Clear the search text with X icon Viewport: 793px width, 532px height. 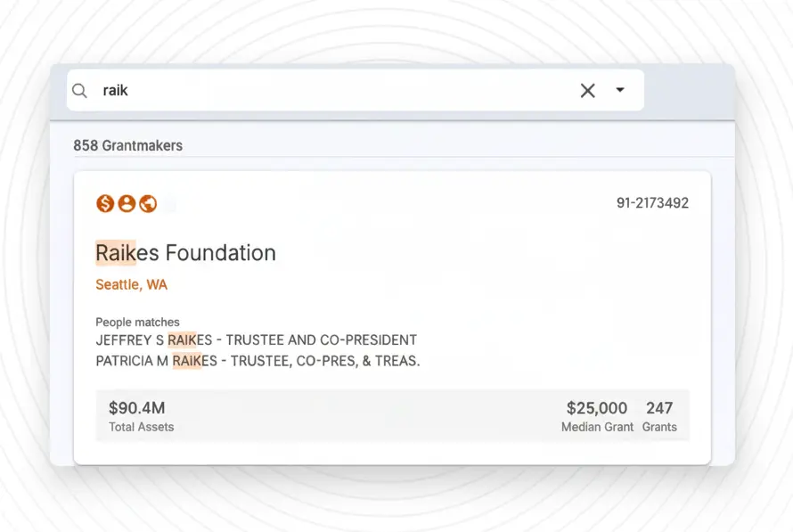pos(587,91)
